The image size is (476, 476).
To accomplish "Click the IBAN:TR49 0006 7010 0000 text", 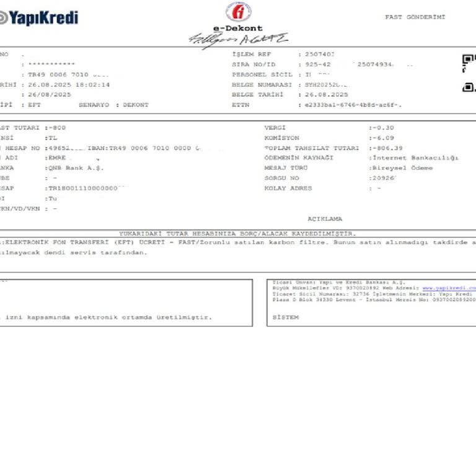I will pyautogui.click(x=139, y=148).
